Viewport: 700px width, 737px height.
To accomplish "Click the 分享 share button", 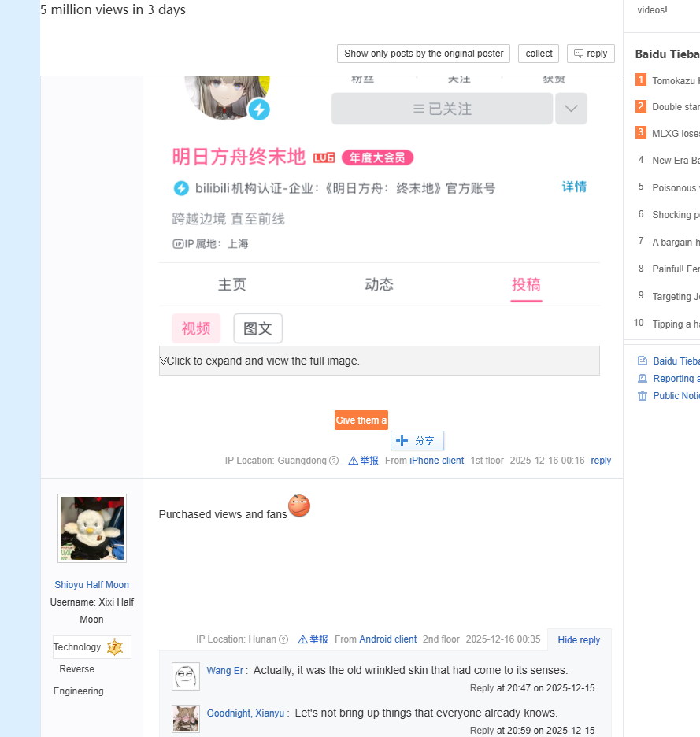I will [417, 441].
